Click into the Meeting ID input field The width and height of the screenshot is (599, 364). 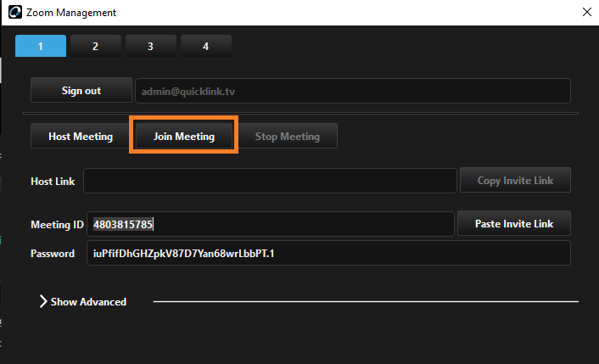pyautogui.click(x=271, y=224)
